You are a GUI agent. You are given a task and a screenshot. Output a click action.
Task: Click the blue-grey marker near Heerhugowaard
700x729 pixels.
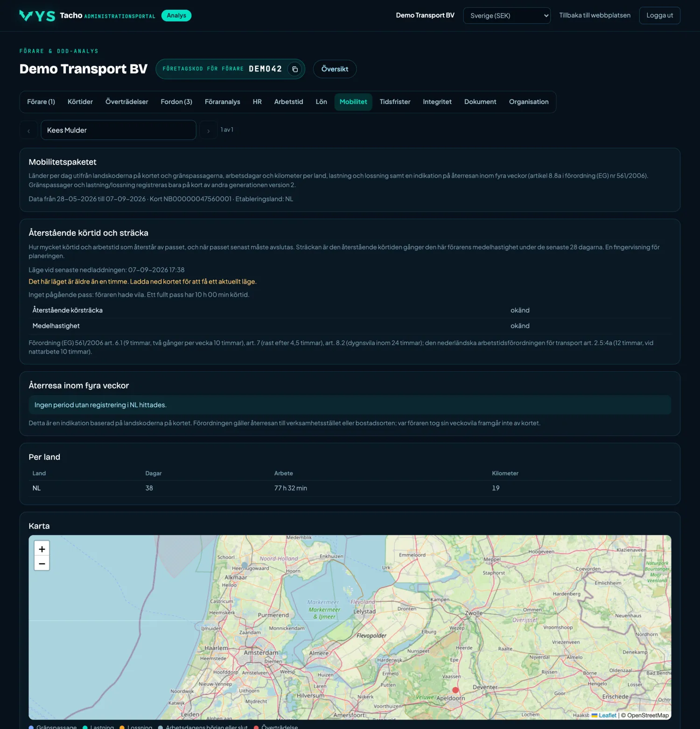[x=245, y=565]
